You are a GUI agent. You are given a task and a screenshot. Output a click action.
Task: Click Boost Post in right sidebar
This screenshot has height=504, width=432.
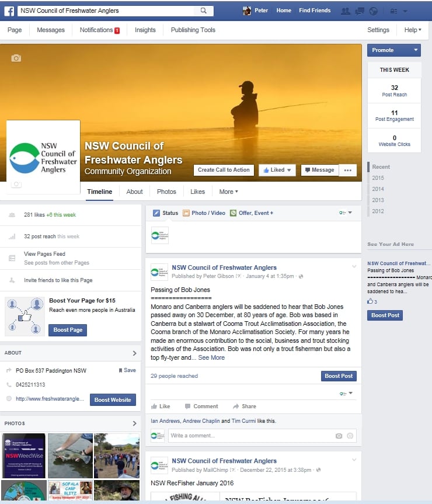tap(385, 315)
